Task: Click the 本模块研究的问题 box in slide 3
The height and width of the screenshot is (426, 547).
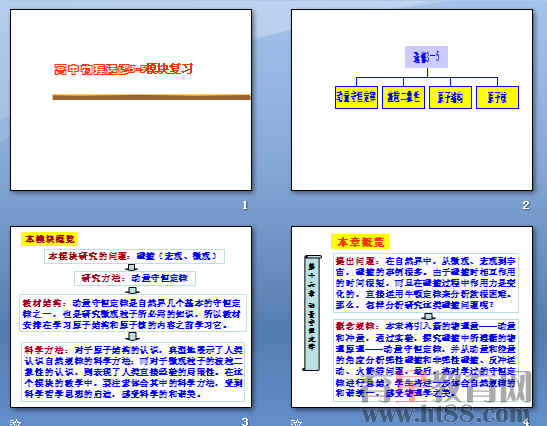Action: [x=134, y=256]
